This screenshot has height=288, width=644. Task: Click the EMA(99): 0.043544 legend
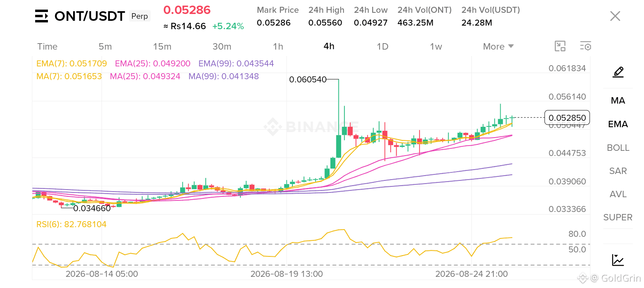(236, 64)
